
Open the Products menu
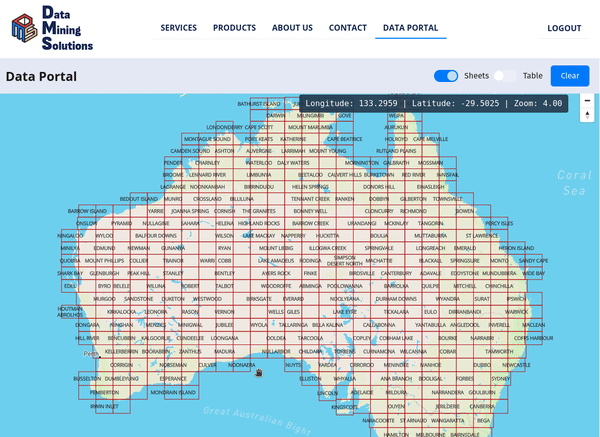coord(234,28)
